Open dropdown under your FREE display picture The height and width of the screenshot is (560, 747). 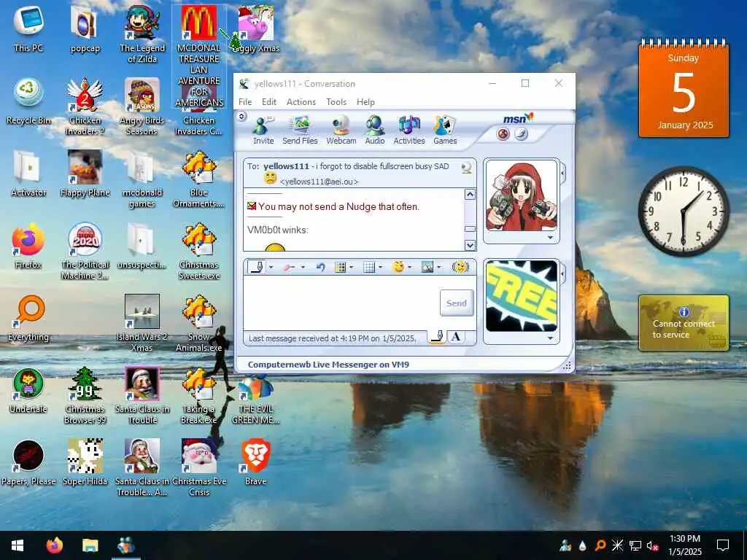point(550,338)
